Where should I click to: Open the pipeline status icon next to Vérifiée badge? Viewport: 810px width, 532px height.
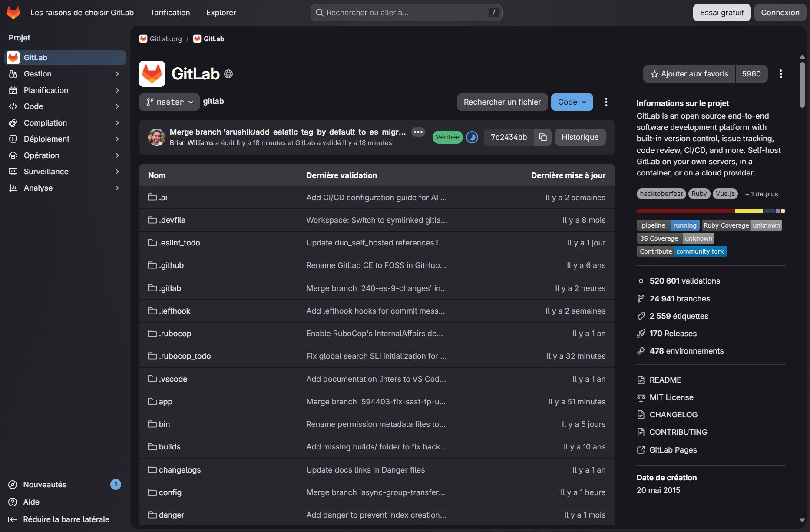coord(472,137)
